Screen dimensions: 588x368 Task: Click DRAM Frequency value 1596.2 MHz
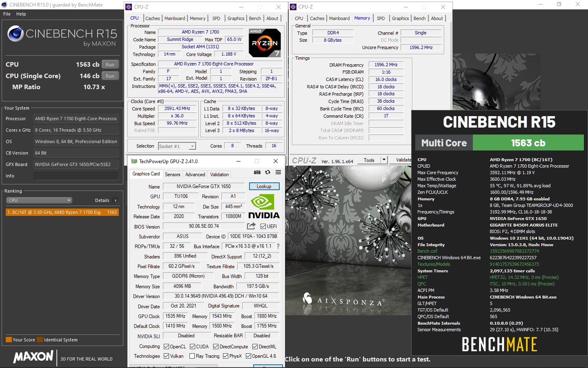point(386,65)
